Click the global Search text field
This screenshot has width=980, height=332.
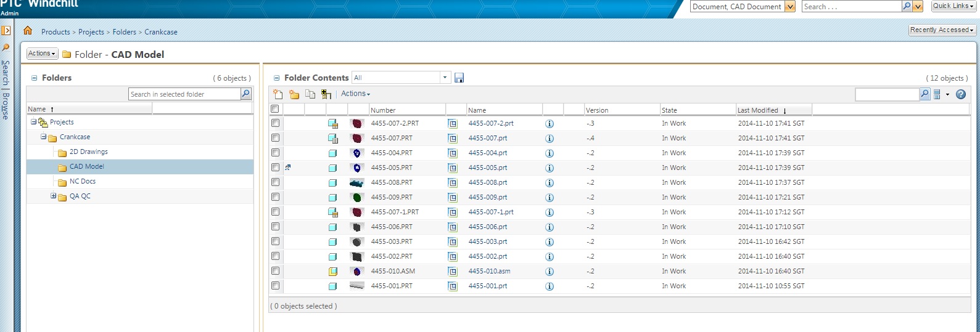coord(852,6)
